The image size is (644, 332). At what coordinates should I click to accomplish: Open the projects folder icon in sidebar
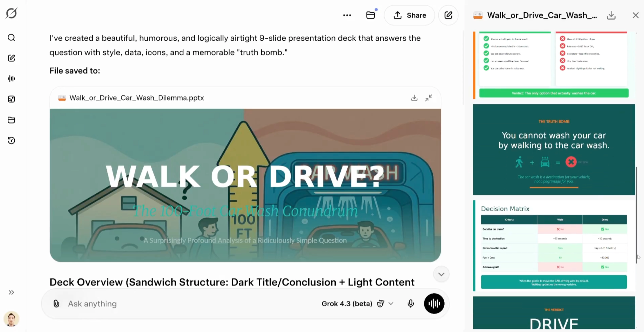point(12,120)
